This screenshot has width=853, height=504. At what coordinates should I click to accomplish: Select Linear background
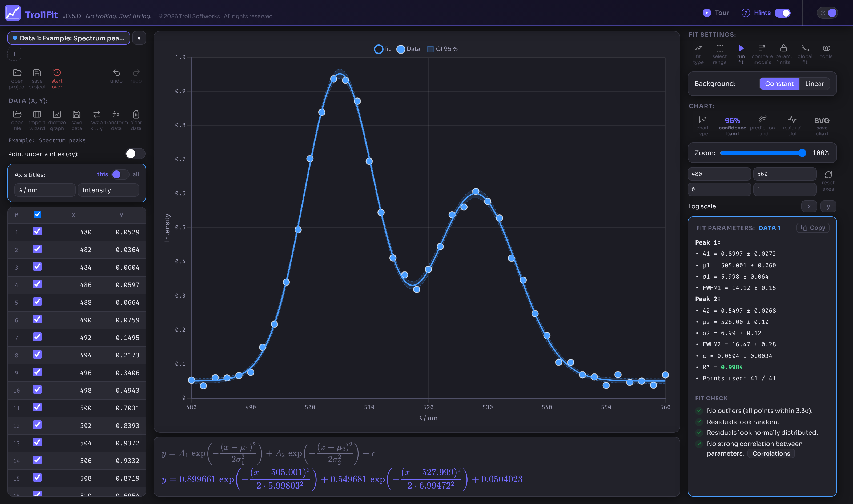coord(814,84)
